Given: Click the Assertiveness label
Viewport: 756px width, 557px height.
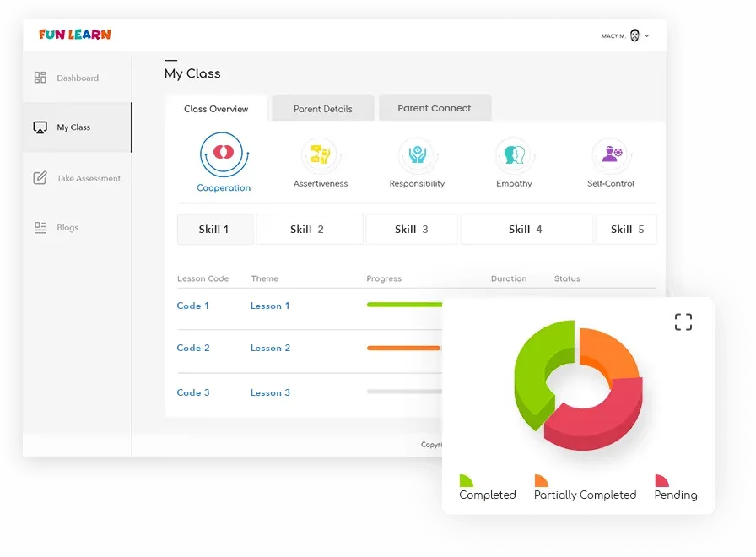Looking at the screenshot, I should pos(321,184).
